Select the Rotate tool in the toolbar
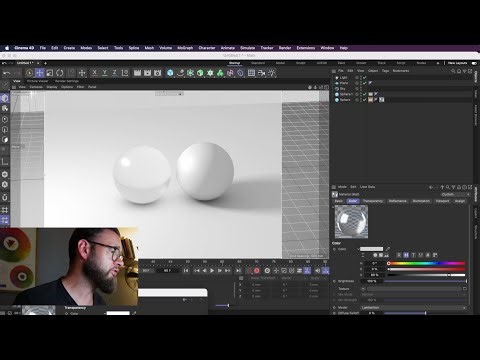This screenshot has height=360, width=480. pyautogui.click(x=60, y=73)
